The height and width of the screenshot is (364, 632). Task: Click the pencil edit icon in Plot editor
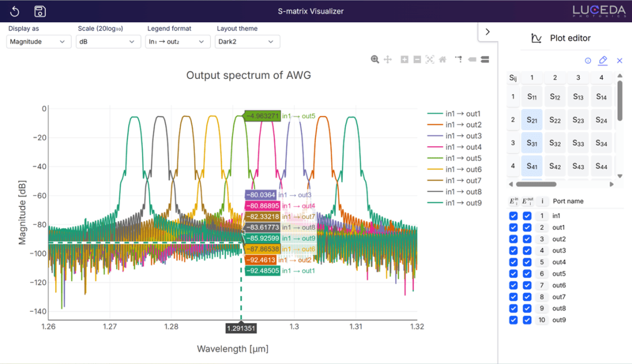pos(603,60)
